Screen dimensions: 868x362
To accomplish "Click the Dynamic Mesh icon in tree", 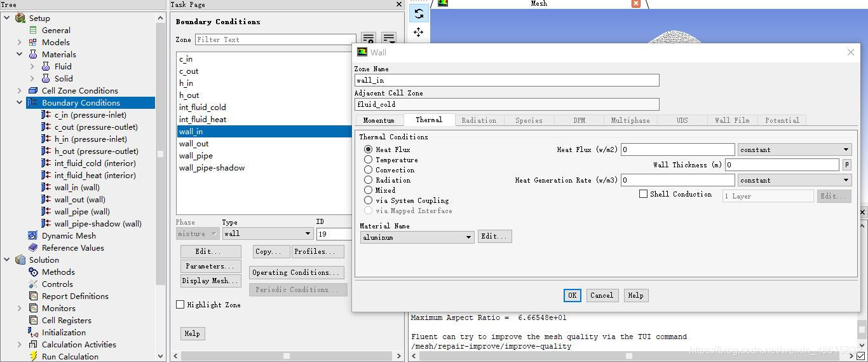I will point(33,236).
